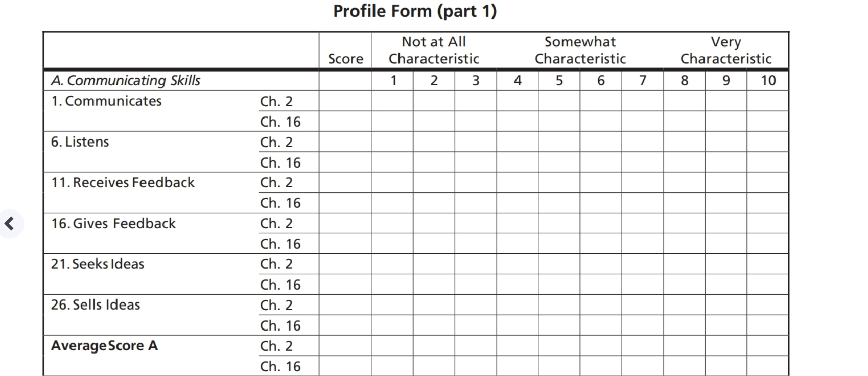The height and width of the screenshot is (376, 868).
Task: Click the previous-page left chevron arrow
Action: click(x=9, y=223)
